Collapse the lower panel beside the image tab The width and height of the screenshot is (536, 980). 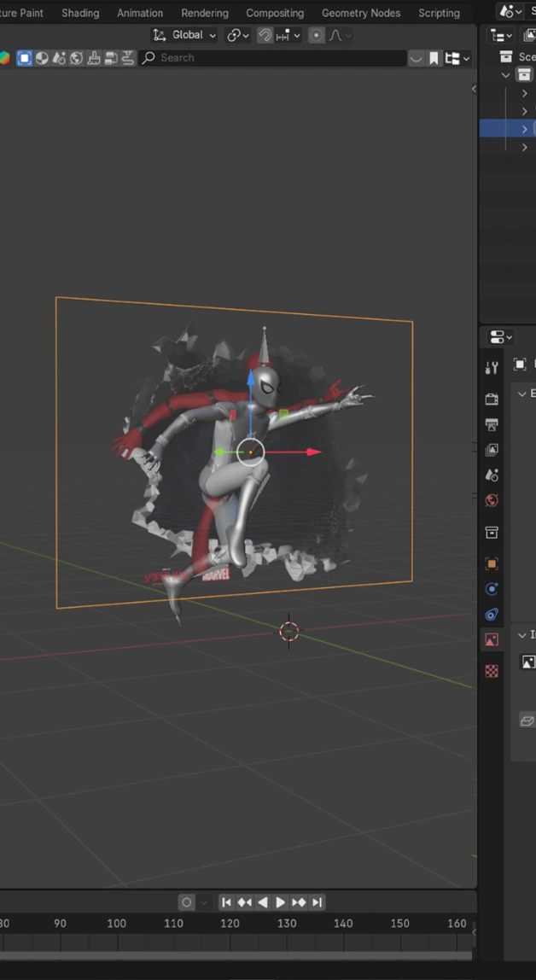pyautogui.click(x=523, y=634)
